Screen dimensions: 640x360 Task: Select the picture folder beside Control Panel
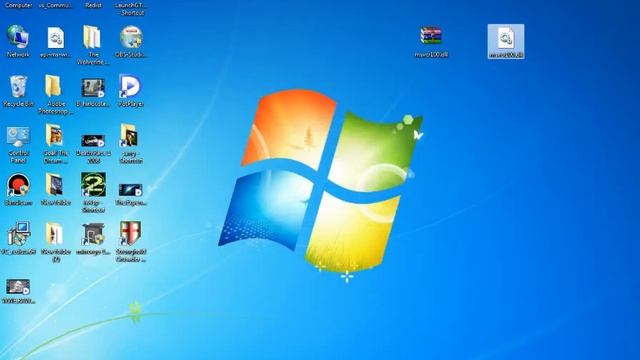point(56,143)
